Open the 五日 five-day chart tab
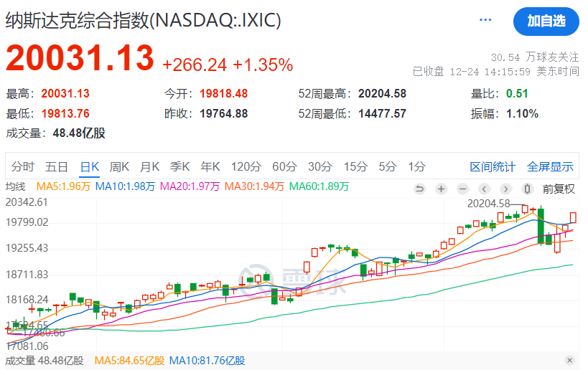Viewport: 588px width, 370px height. click(x=57, y=167)
